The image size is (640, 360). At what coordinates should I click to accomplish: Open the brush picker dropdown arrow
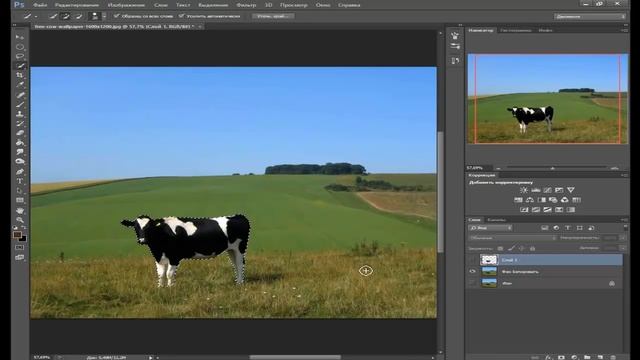coord(104,16)
